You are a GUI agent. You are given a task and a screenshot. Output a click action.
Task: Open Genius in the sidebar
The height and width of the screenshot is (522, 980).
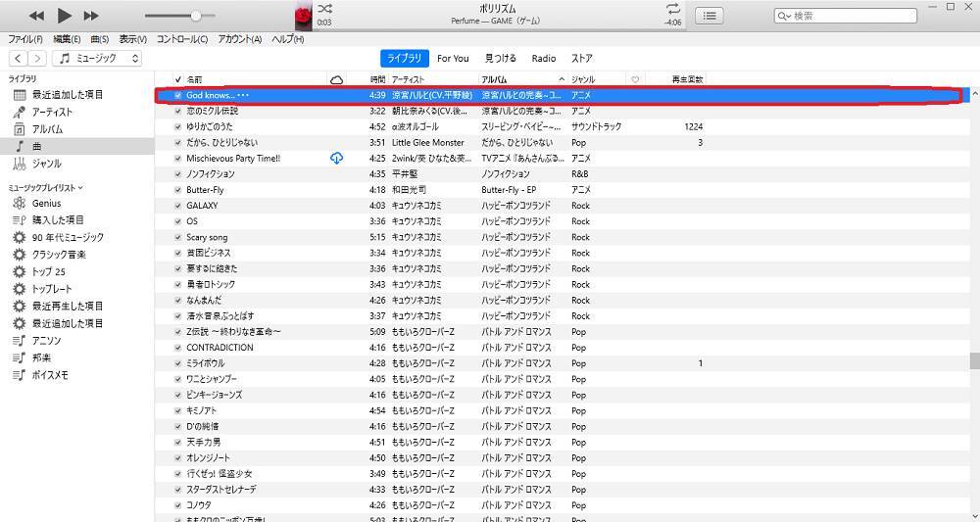pyautogui.click(x=46, y=203)
